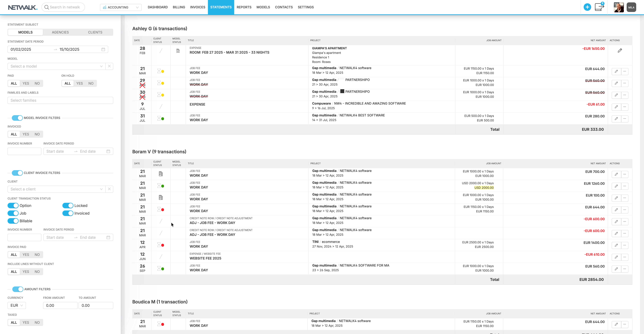Viewport: 644px width, 334px height.
Task: Open the EUR currency dropdown
Action: tap(16, 305)
